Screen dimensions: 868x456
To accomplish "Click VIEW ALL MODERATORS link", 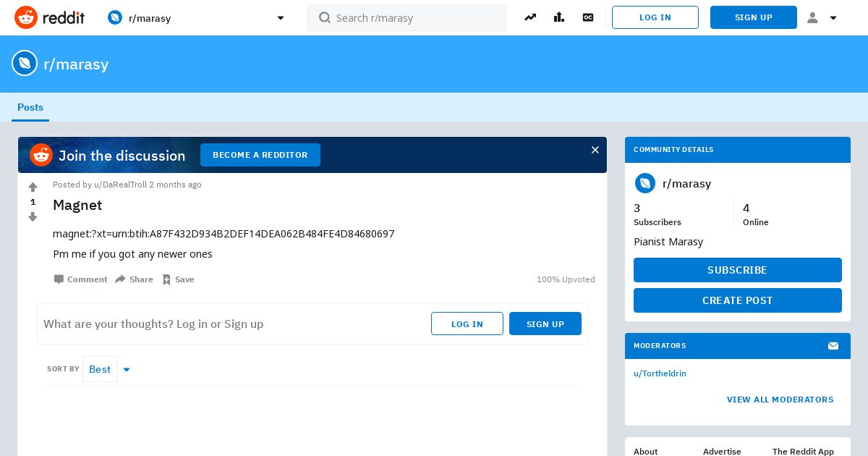I will pyautogui.click(x=780, y=400).
